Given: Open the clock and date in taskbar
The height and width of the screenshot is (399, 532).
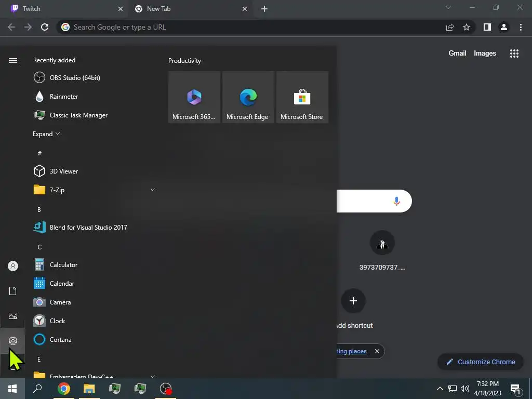Looking at the screenshot, I should 487,389.
